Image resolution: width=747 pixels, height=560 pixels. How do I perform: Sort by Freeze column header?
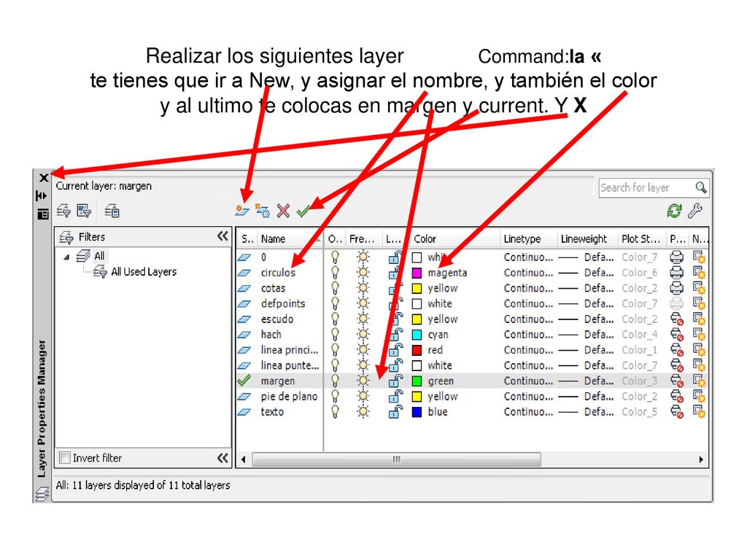[363, 238]
